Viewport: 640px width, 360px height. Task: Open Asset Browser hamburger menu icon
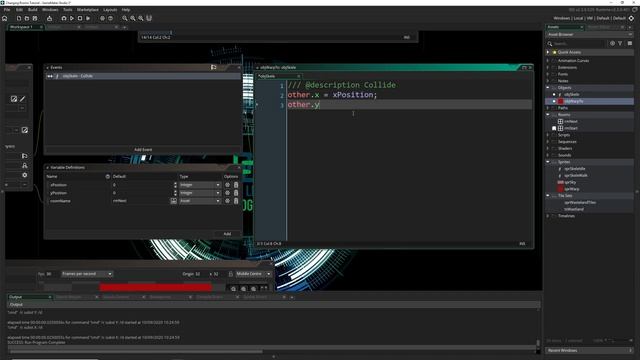point(630,43)
